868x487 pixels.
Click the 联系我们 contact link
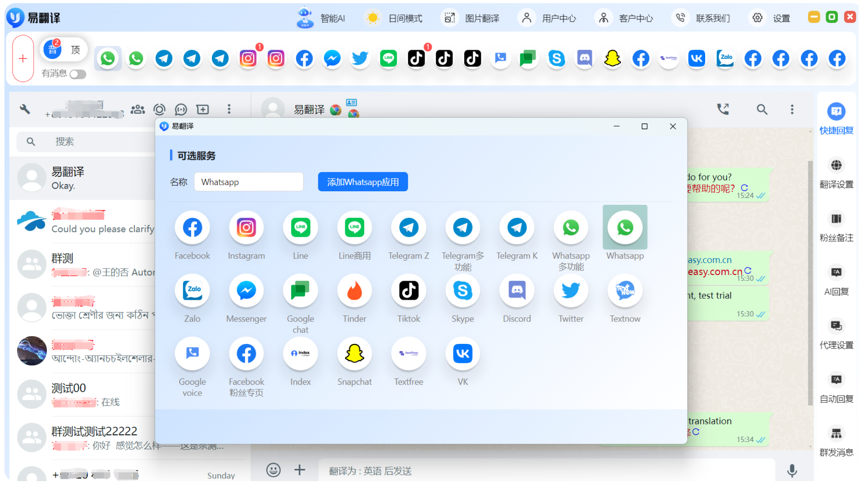(702, 18)
